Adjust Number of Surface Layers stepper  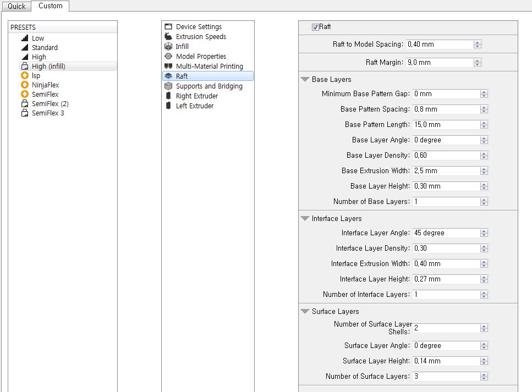484,377
